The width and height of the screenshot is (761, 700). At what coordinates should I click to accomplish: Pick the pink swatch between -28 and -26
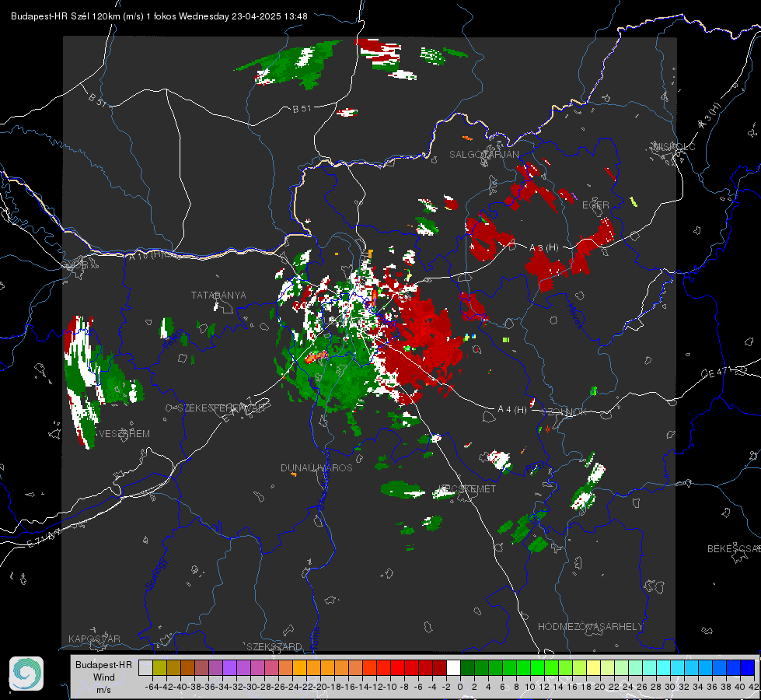[x=271, y=667]
